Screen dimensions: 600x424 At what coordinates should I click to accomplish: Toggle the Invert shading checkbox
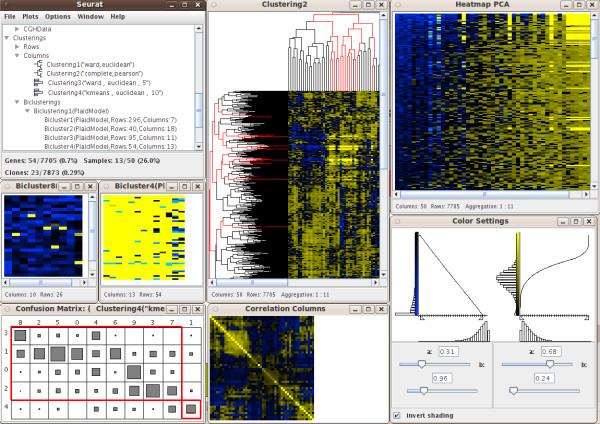[x=397, y=415]
